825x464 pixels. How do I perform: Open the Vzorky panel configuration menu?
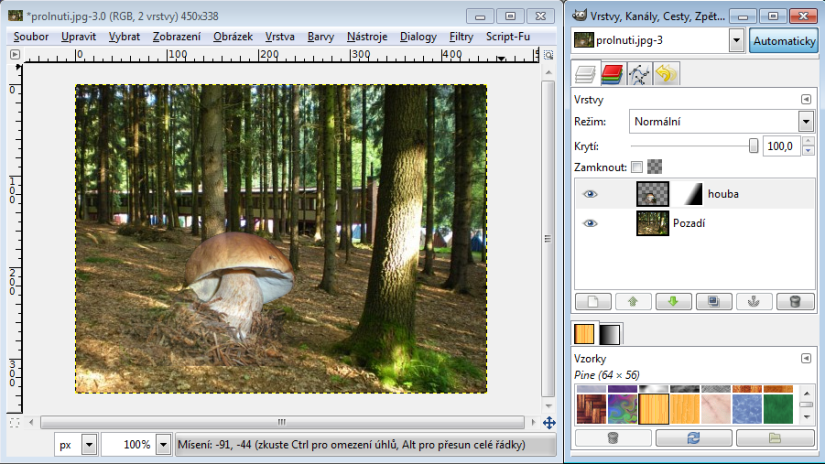pos(806,358)
